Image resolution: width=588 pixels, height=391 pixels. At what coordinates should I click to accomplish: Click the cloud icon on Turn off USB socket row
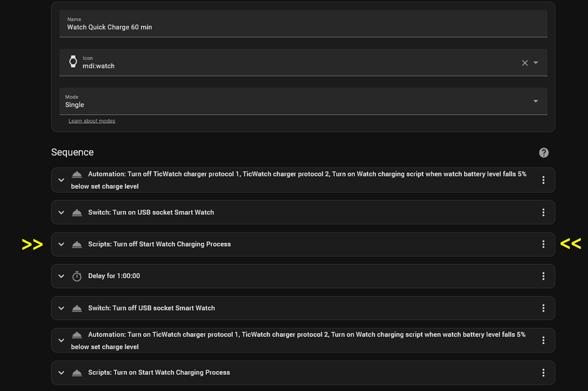click(76, 308)
